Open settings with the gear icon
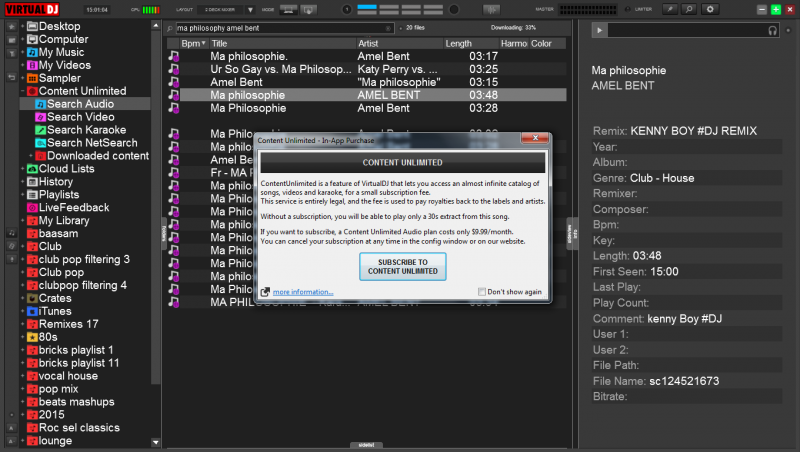 pyautogui.click(x=711, y=9)
